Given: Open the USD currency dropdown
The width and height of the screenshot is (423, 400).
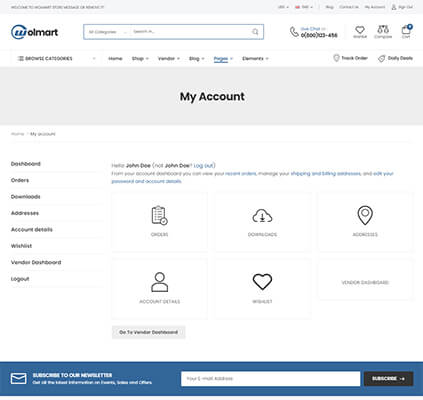Looking at the screenshot, I should [x=283, y=7].
